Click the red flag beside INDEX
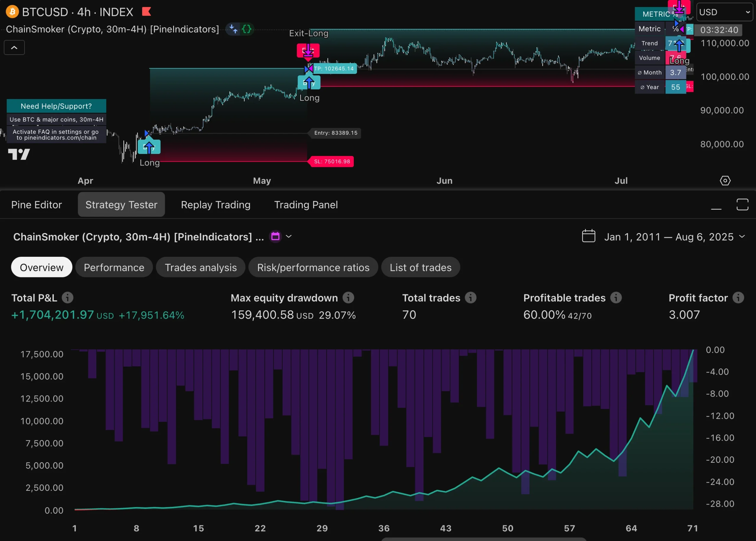 (146, 12)
